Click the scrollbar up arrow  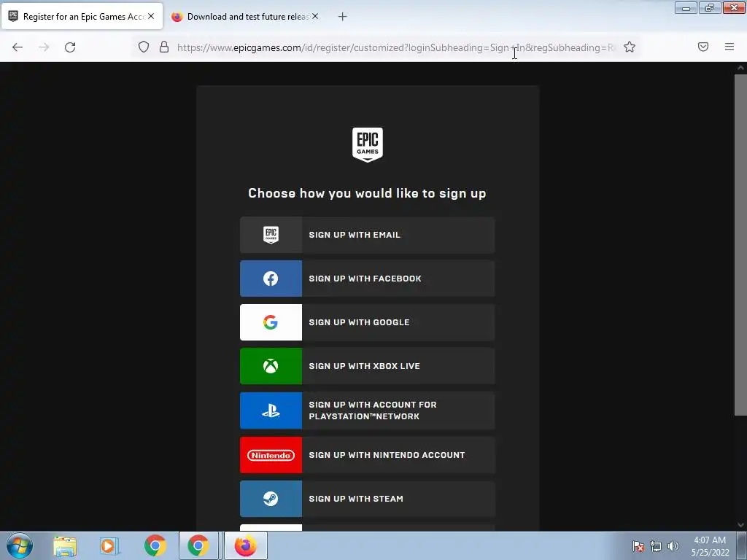(x=740, y=68)
